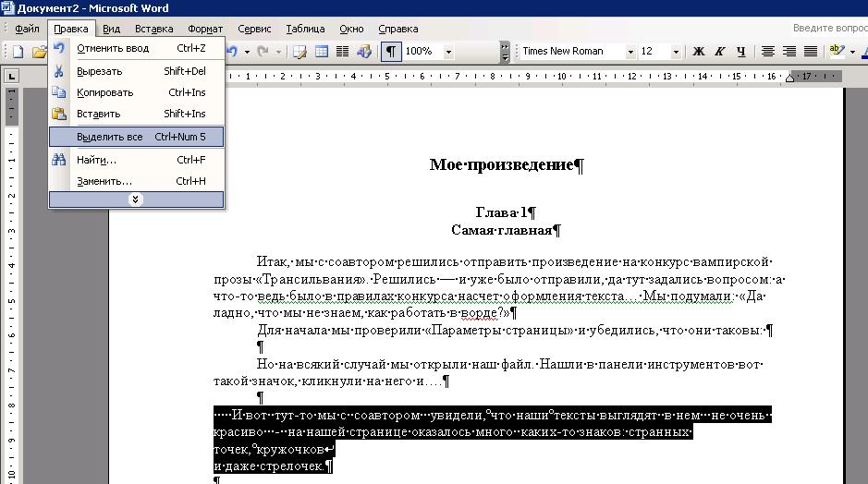868x484 pixels.
Task: Choose Вырезать in Edit menu
Action: 136,71
